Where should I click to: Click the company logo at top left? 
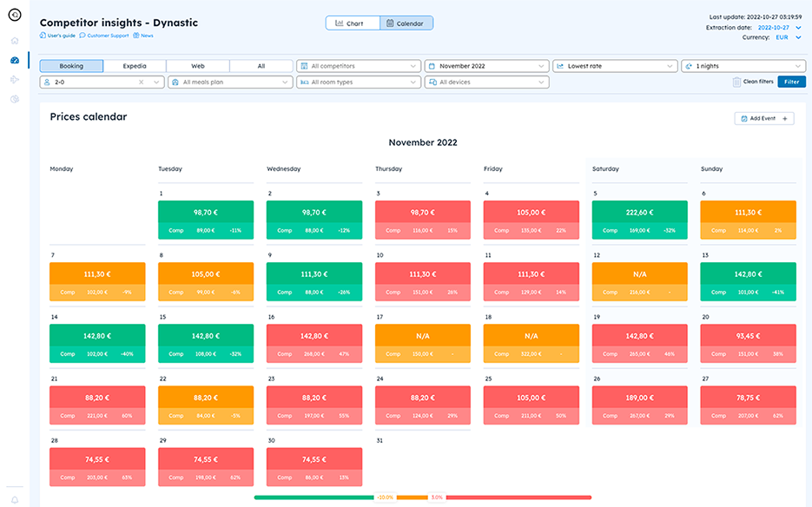[x=14, y=15]
